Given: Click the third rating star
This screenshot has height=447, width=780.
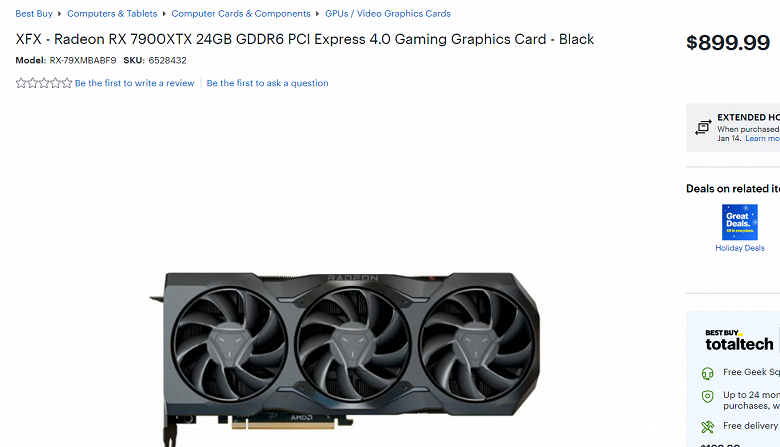Looking at the screenshot, I should pos(44,83).
